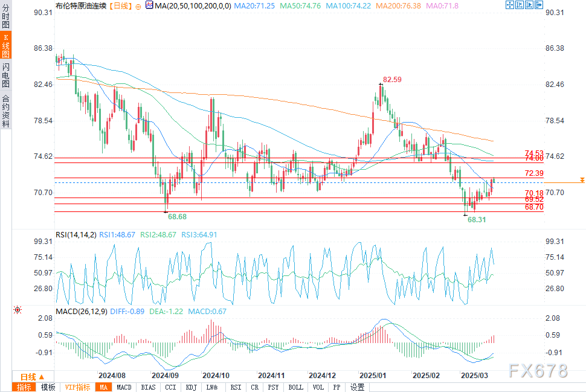Select the 指标 tab at bottom

[x=24, y=387]
